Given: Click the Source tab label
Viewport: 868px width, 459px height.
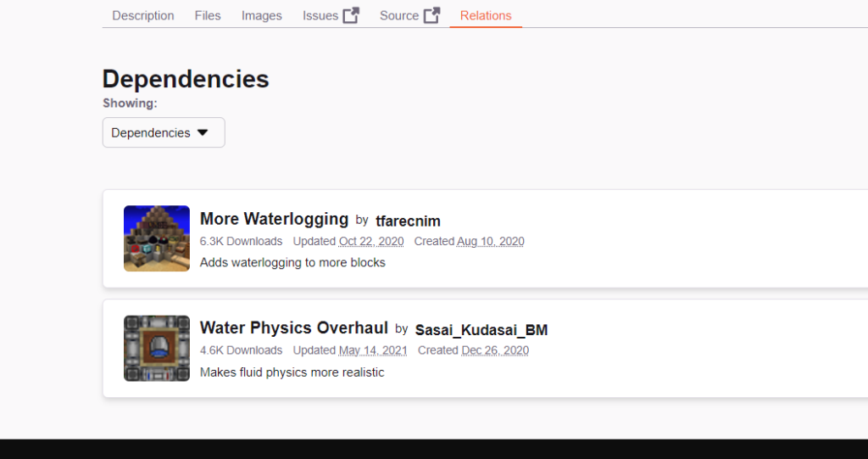Looking at the screenshot, I should [x=399, y=15].
